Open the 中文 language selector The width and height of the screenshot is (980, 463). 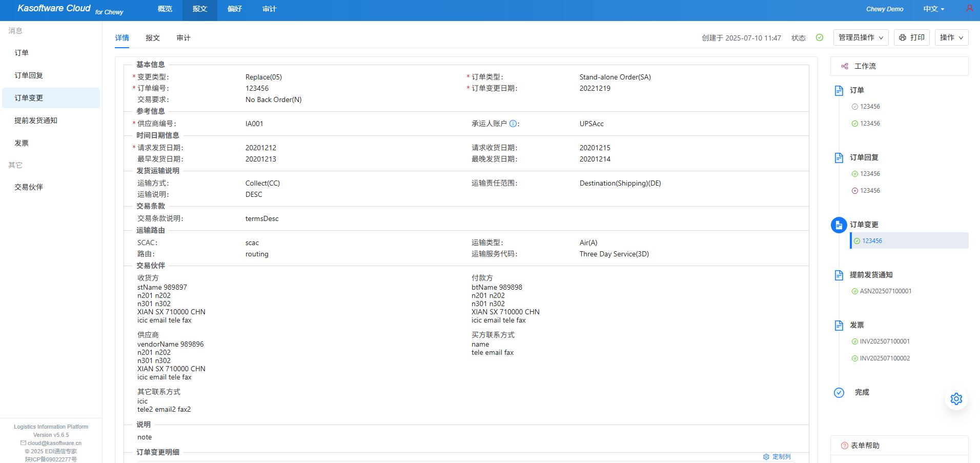click(933, 9)
